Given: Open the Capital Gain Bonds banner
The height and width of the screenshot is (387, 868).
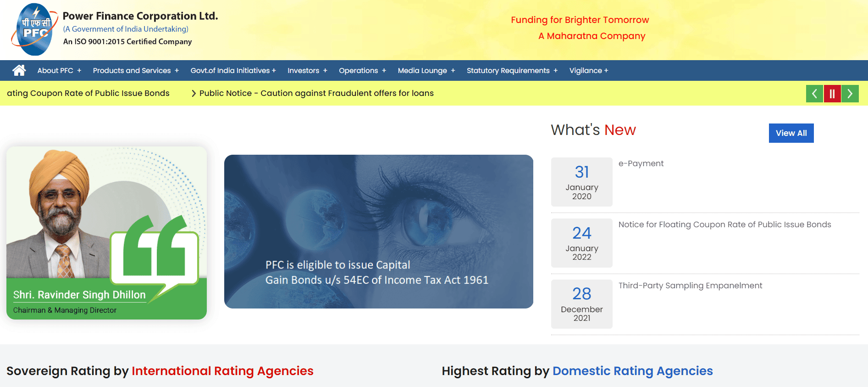Looking at the screenshot, I should click(x=379, y=231).
